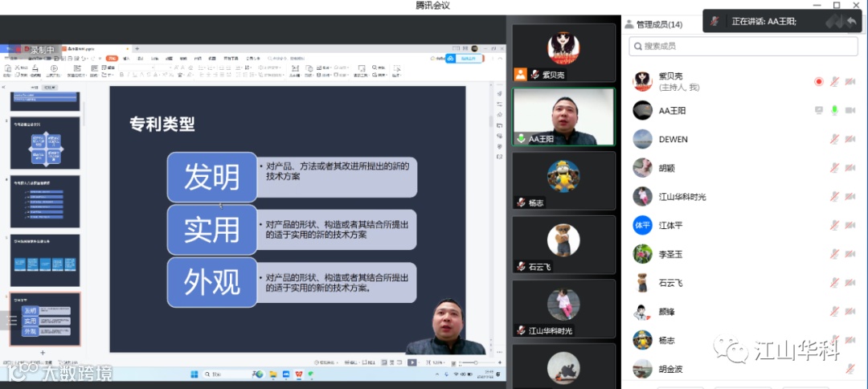
Task: Click the 实用 block on the slide
Action: click(212, 230)
